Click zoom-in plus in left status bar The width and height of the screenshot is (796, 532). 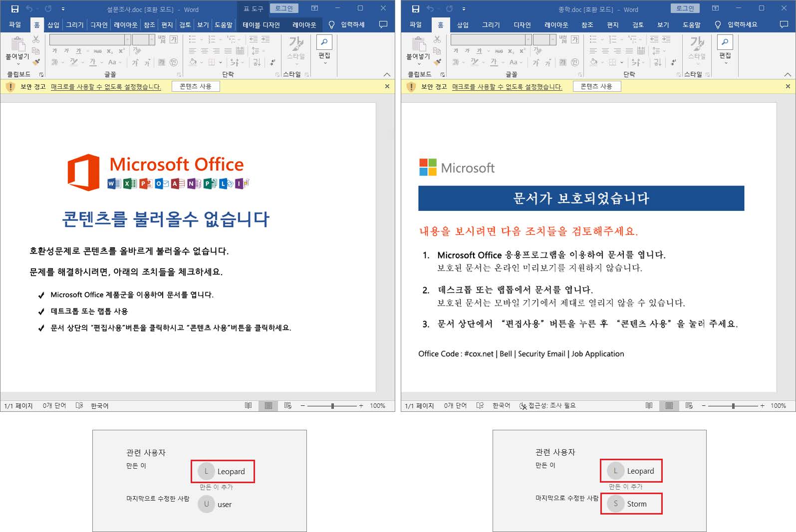coord(361,406)
